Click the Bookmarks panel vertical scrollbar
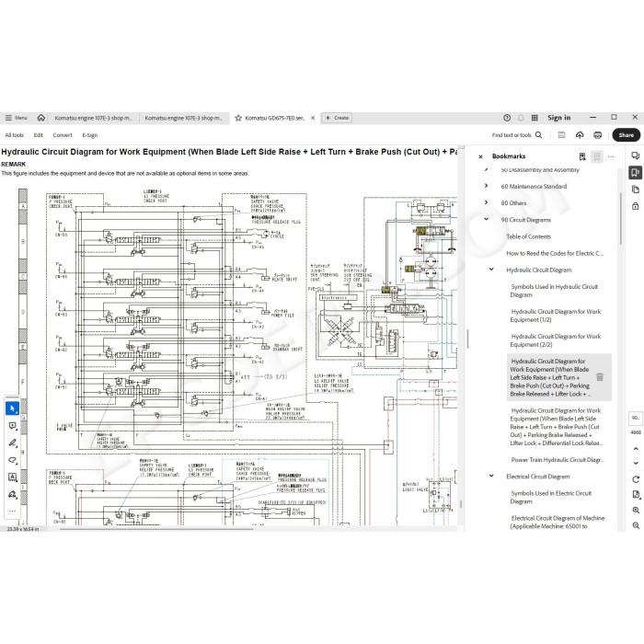Image resolution: width=644 pixels, height=644 pixels. click(x=621, y=218)
